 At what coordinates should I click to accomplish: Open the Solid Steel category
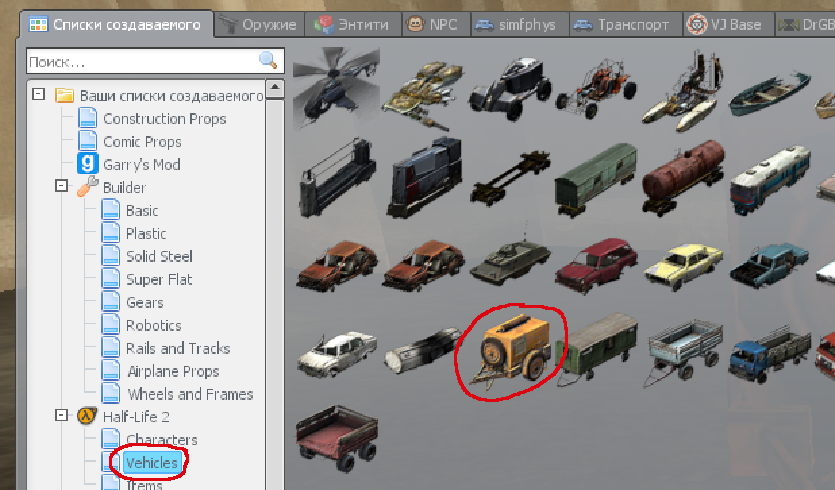tap(159, 256)
